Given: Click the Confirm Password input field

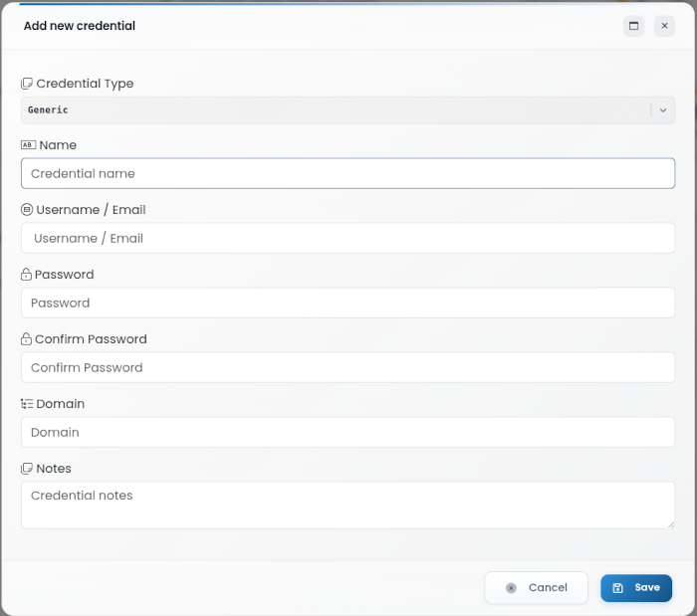Looking at the screenshot, I should (x=348, y=367).
